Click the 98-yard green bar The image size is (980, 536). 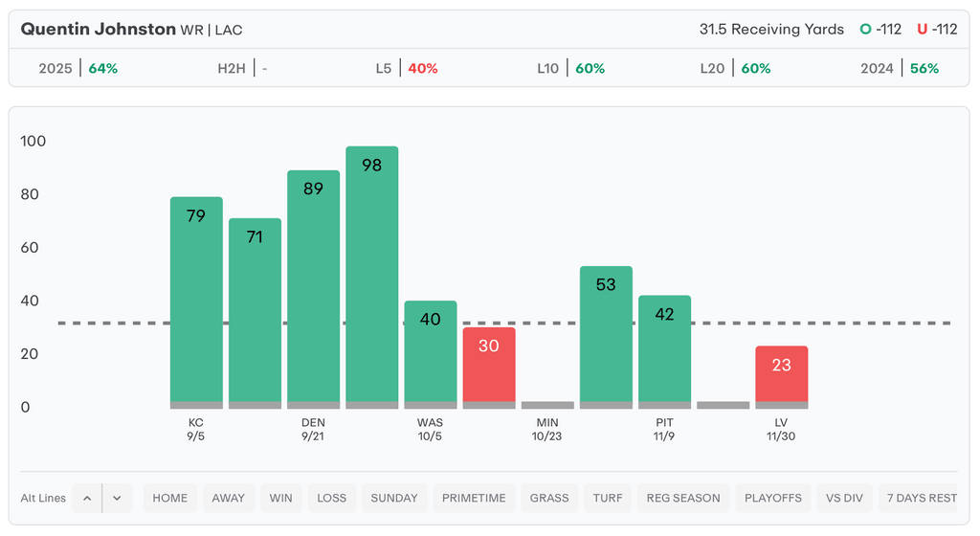[x=372, y=276]
